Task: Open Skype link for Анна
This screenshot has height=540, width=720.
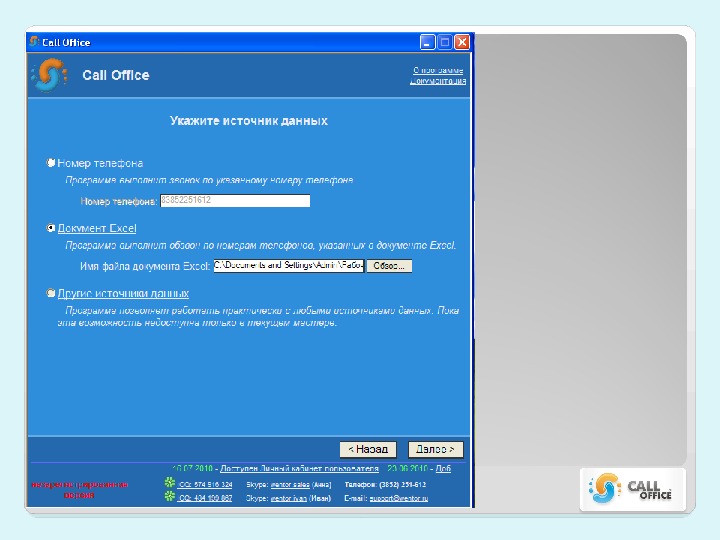Action: [x=290, y=484]
